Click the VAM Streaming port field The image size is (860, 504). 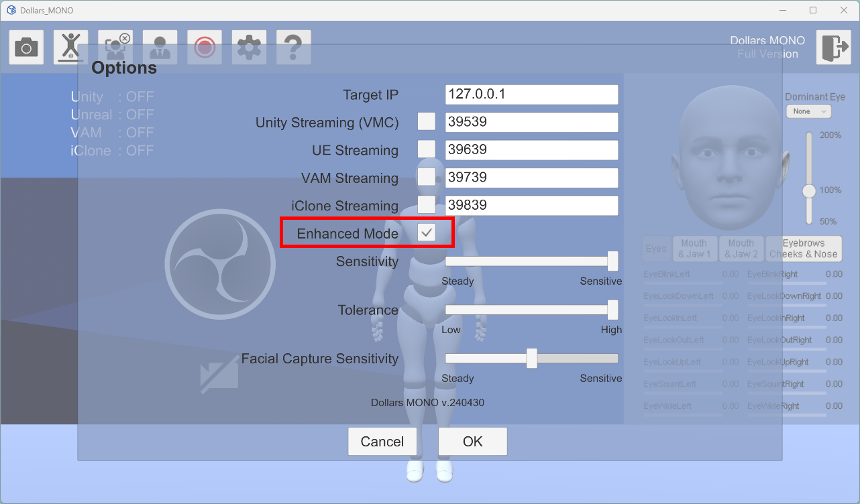531,178
